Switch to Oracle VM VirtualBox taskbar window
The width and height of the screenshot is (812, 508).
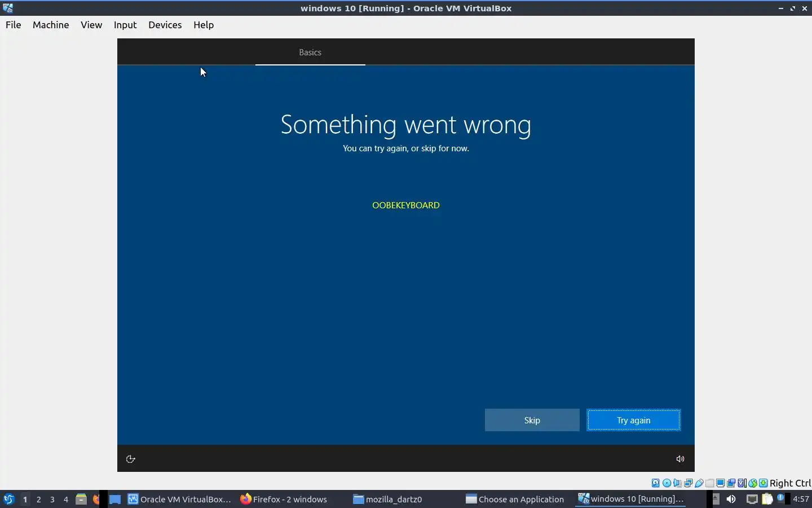pyautogui.click(x=179, y=499)
